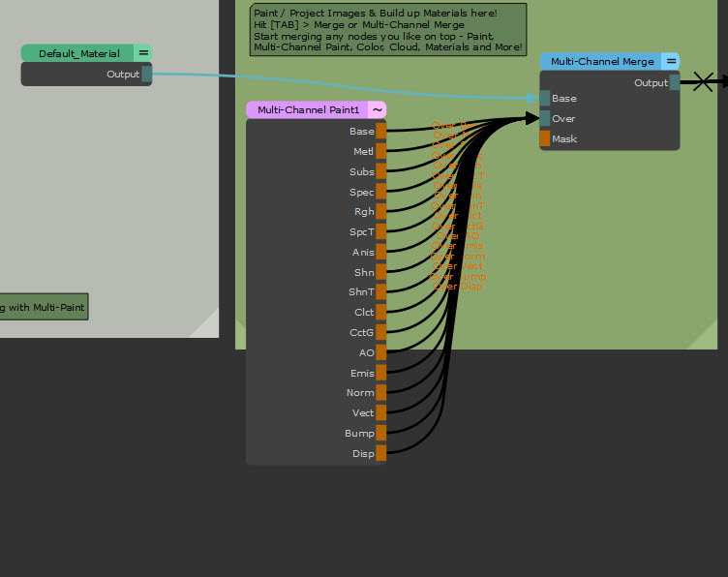Click the Bump output port
728x577 pixels.
tap(381, 433)
